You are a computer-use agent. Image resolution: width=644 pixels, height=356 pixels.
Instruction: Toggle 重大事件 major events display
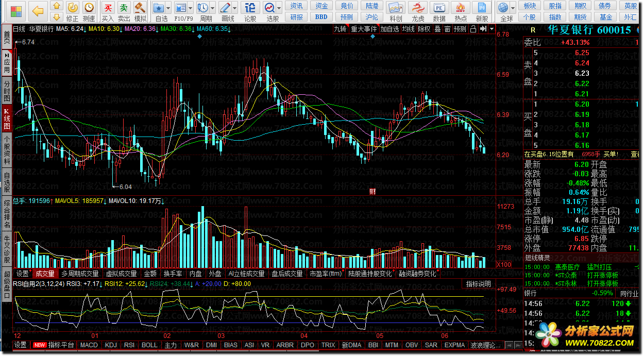364,29
